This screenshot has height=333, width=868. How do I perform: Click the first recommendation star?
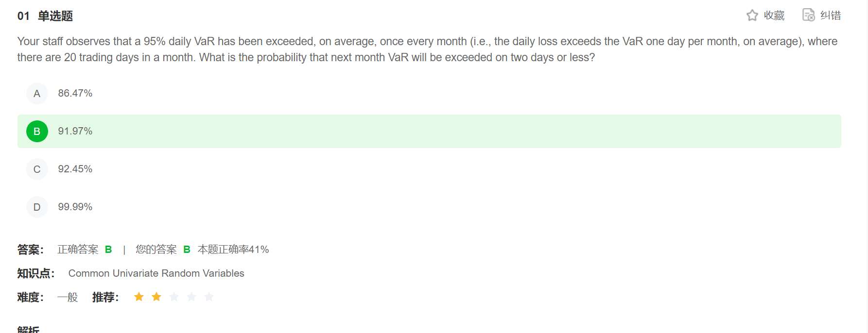[139, 297]
